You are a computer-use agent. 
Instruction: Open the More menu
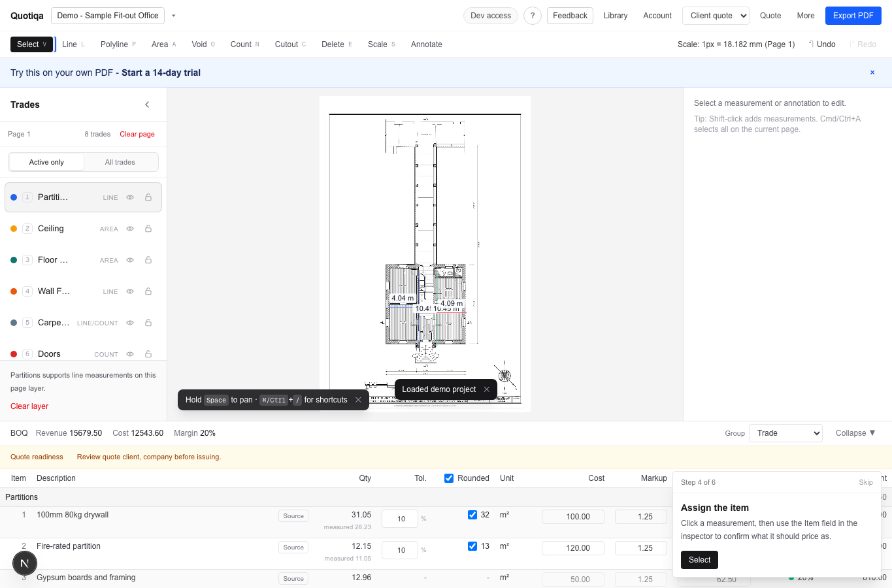(806, 16)
